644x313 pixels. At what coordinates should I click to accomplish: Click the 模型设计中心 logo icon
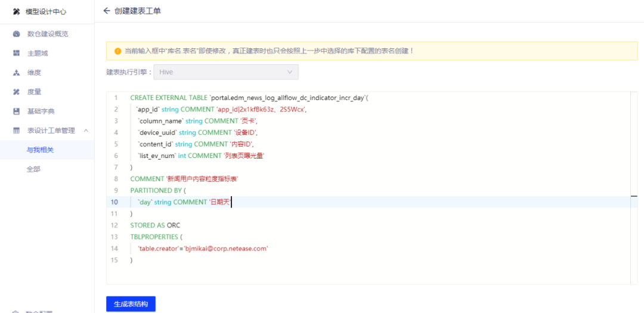coord(17,12)
